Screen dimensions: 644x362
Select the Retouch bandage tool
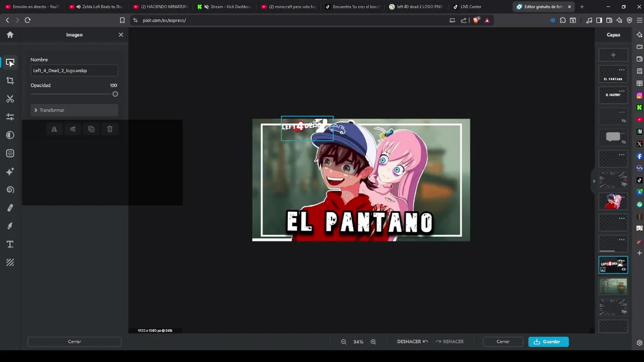point(10,208)
